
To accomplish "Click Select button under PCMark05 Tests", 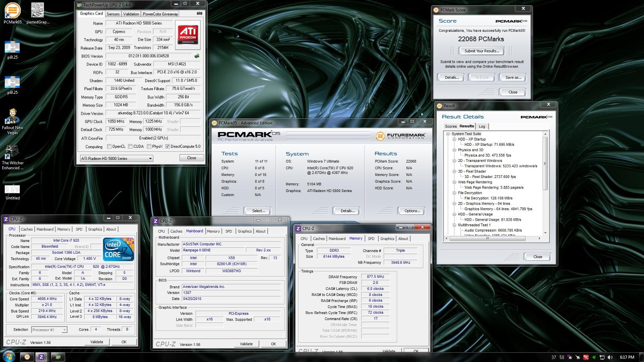I will click(258, 211).
